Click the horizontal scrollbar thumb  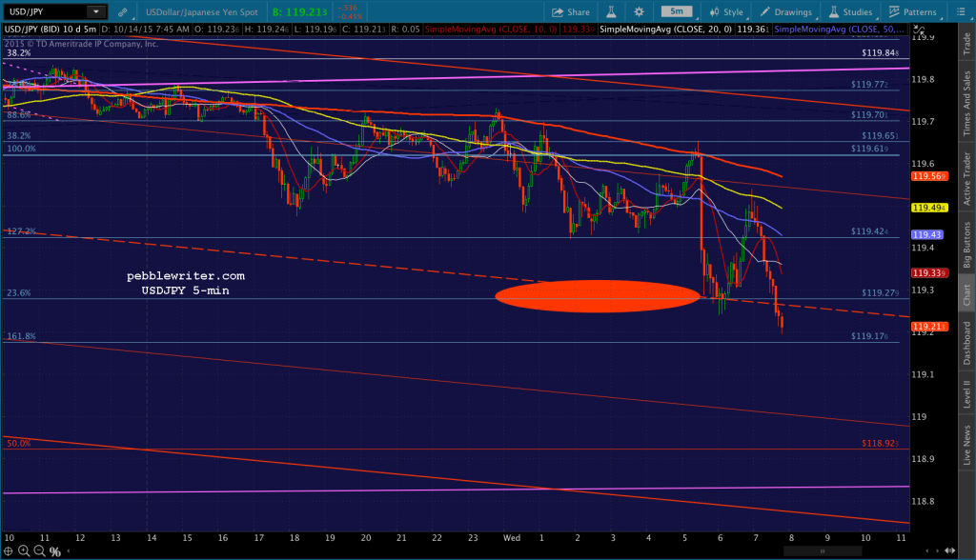click(823, 551)
